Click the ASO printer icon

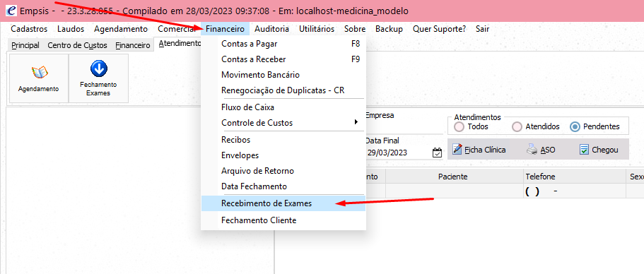[532, 150]
